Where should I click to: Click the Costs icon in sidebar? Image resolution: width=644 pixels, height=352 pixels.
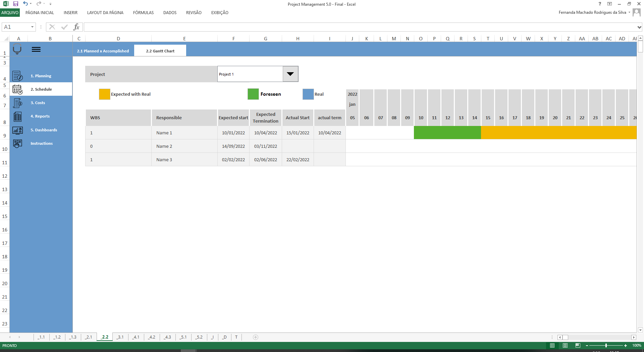pyautogui.click(x=18, y=102)
